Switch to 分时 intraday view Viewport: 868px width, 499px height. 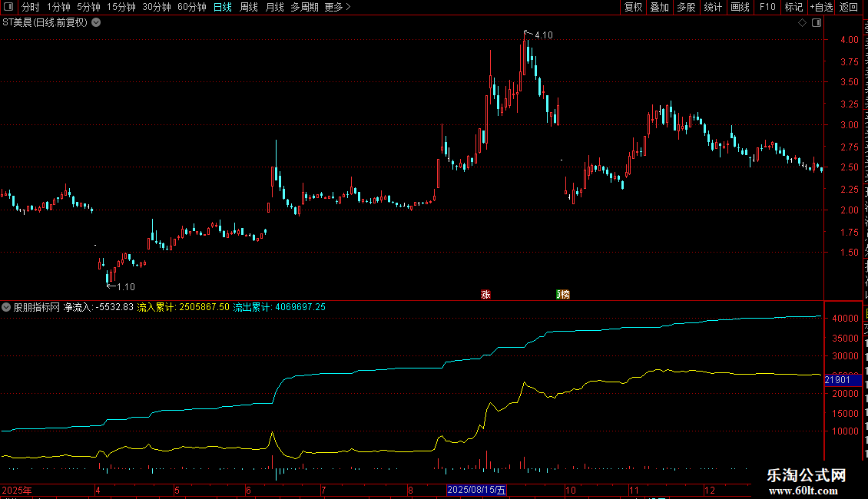click(31, 7)
